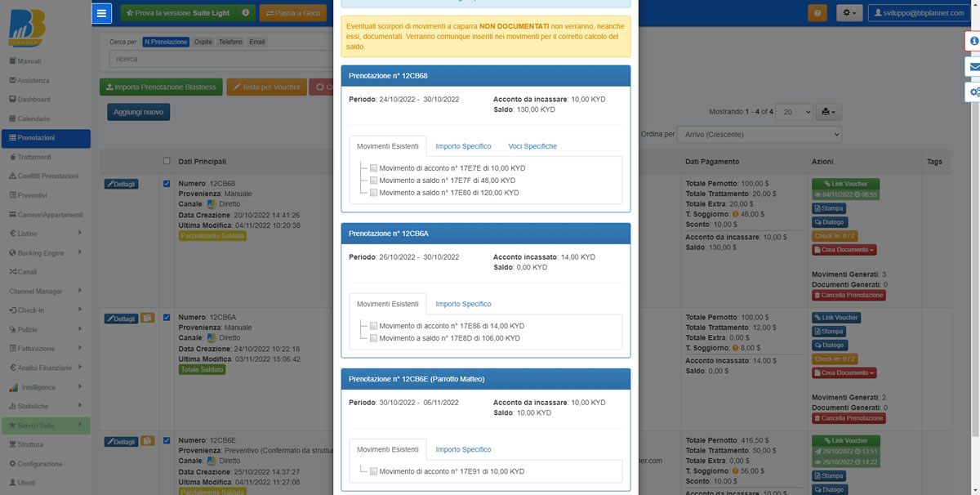Expand the print options dropdown

point(830,111)
